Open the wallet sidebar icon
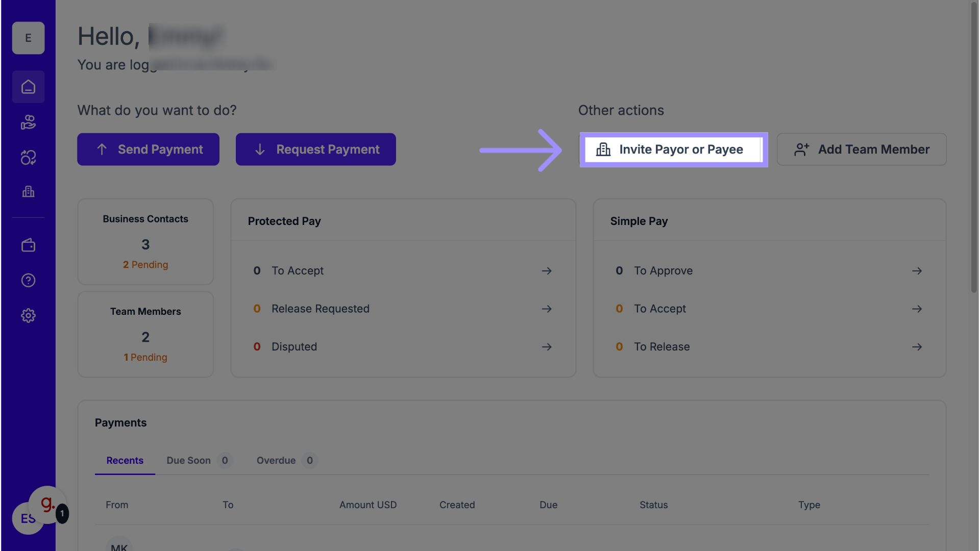The width and height of the screenshot is (980, 551). 28,245
